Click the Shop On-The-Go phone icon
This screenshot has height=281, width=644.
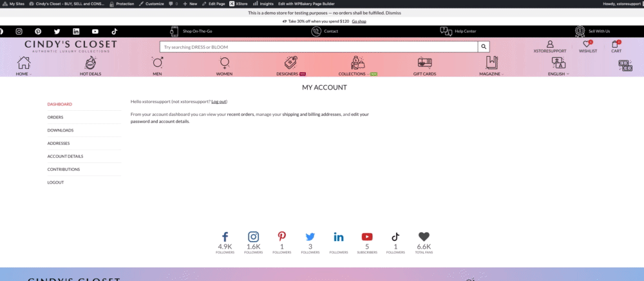point(175,31)
